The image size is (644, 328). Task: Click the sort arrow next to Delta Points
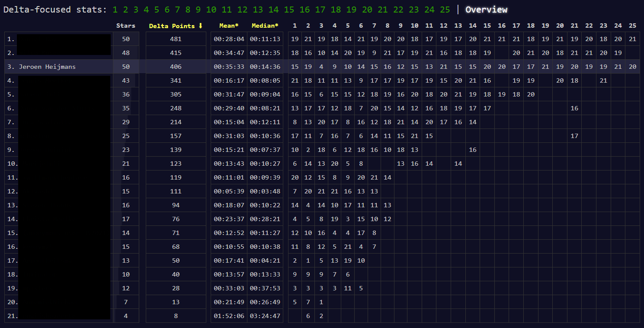pos(200,26)
